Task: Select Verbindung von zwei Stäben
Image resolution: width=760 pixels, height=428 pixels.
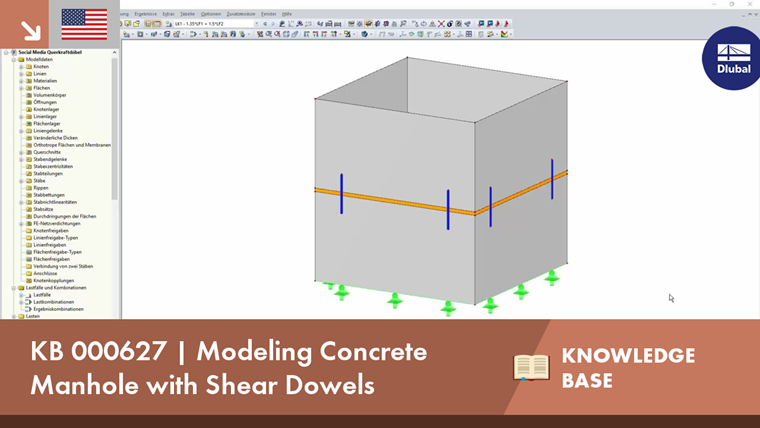Action: point(63,267)
